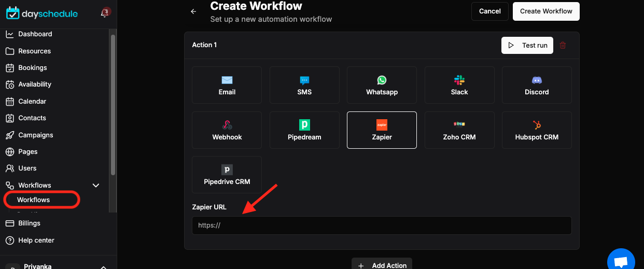Image resolution: width=644 pixels, height=269 pixels.
Task: Click the Add Action button
Action: [382, 265]
